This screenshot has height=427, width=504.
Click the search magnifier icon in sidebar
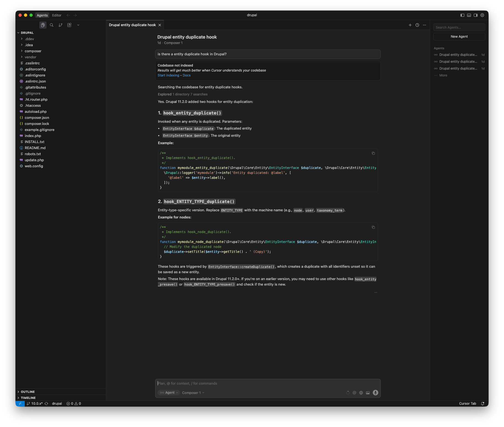point(51,25)
